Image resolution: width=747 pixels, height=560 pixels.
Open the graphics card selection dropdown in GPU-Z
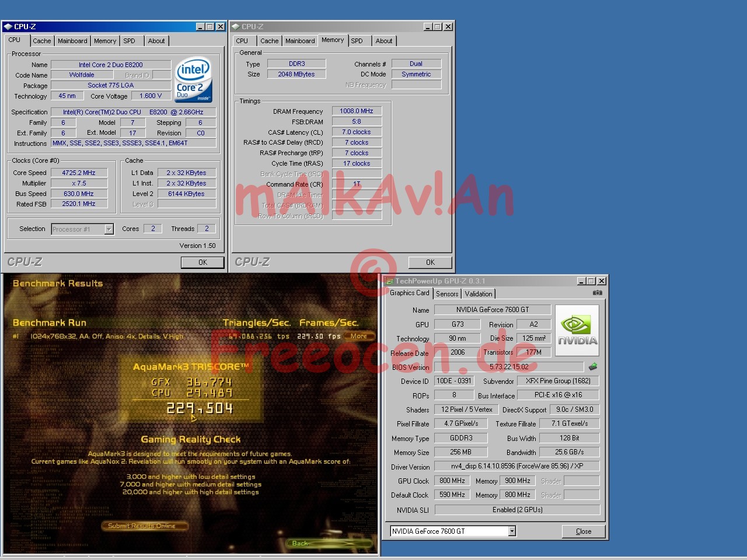[x=512, y=531]
